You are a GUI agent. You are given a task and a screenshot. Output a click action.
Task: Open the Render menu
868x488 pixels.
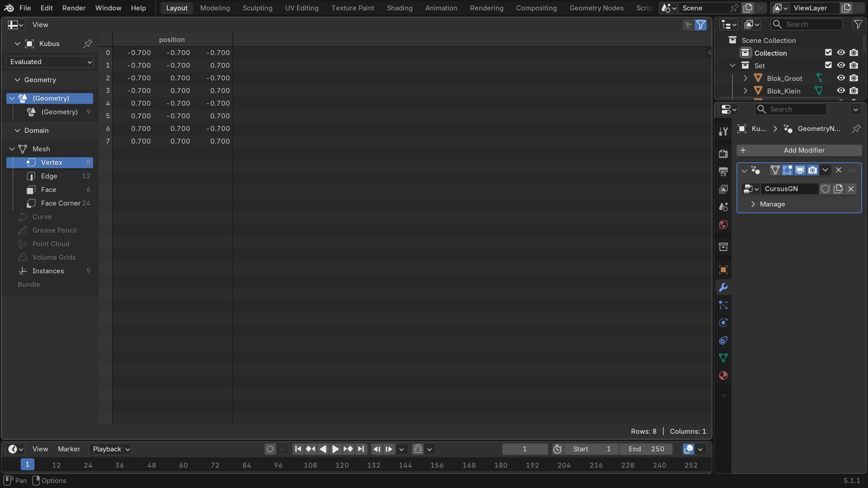[x=74, y=8]
